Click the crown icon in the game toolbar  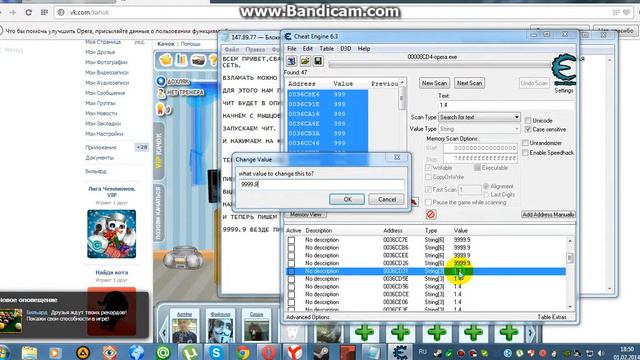166,60
